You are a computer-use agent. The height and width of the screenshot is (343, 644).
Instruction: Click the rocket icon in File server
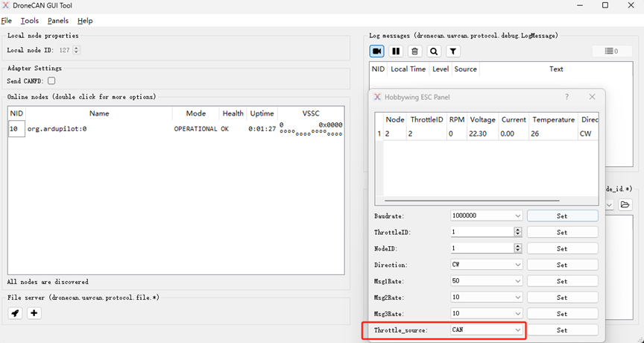click(x=15, y=313)
